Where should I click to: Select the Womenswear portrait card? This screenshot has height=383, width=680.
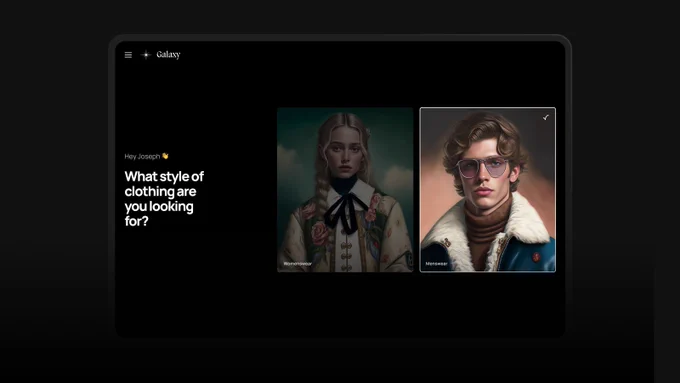click(345, 190)
